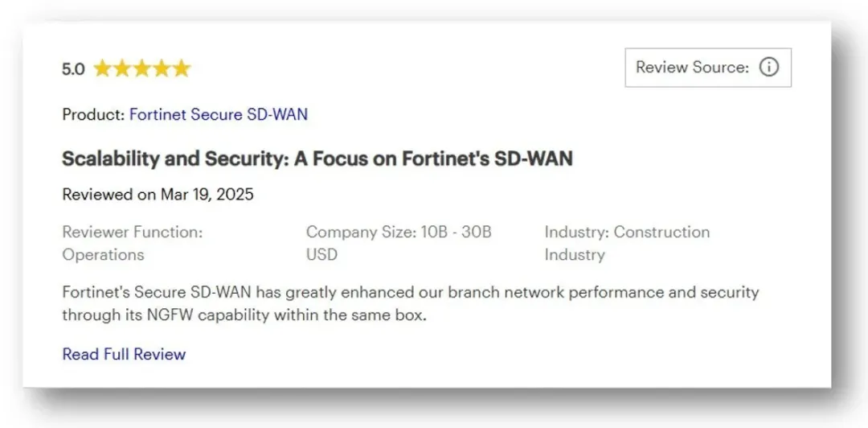
Task: Click the second yellow rating star
Action: 122,68
